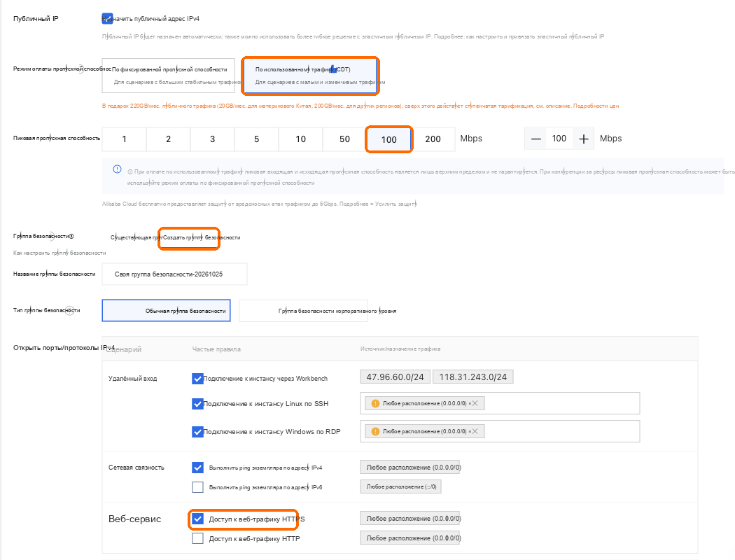Open the elastic public IP setup link
The image size is (735, 560).
tap(534, 36)
